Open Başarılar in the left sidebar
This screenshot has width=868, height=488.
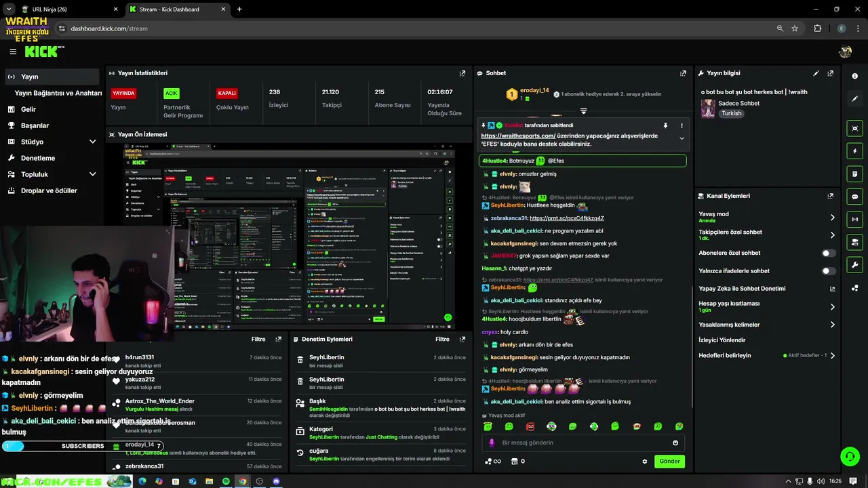(52, 125)
